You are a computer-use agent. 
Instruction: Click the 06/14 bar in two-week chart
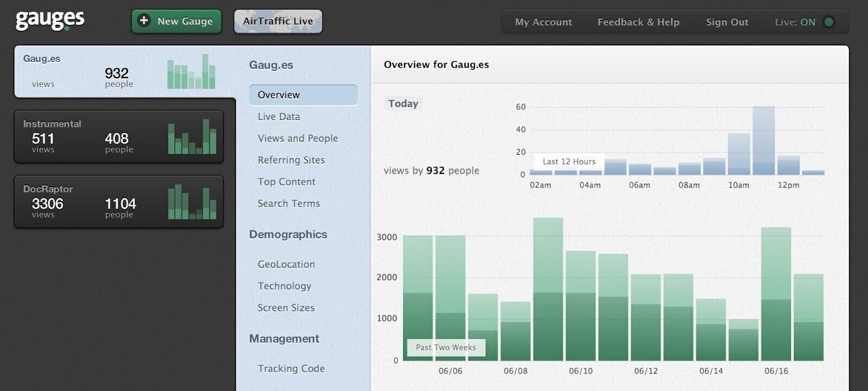pyautogui.click(x=711, y=330)
